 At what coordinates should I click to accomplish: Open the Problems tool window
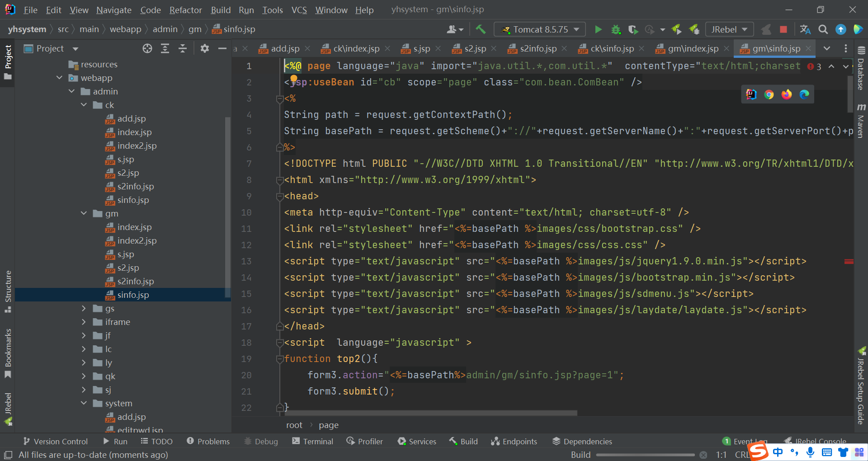click(x=208, y=441)
